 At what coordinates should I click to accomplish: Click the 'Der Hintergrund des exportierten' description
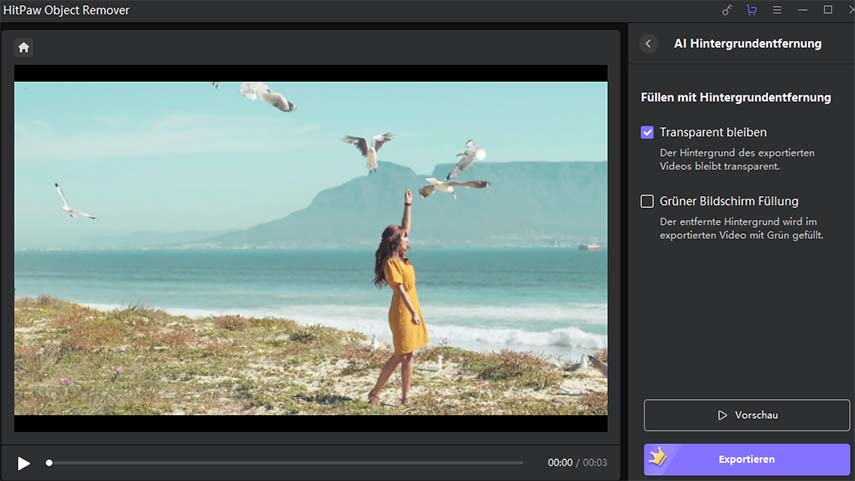737,159
